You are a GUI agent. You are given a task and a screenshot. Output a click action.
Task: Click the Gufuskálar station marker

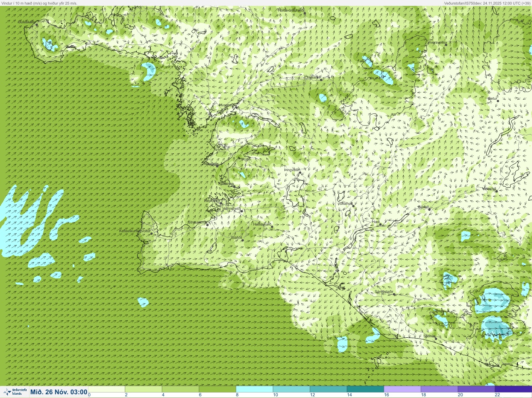[37, 25]
